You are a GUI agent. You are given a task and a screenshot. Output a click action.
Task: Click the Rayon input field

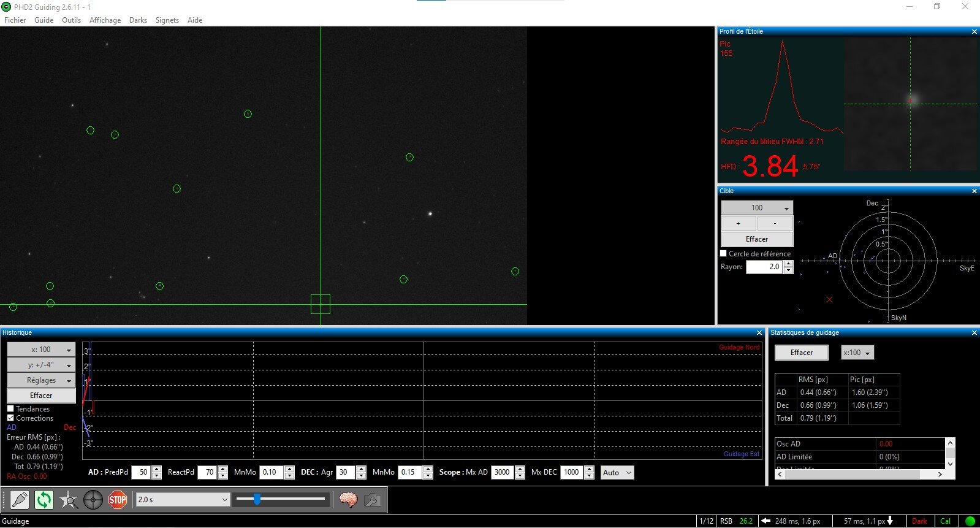click(764, 267)
